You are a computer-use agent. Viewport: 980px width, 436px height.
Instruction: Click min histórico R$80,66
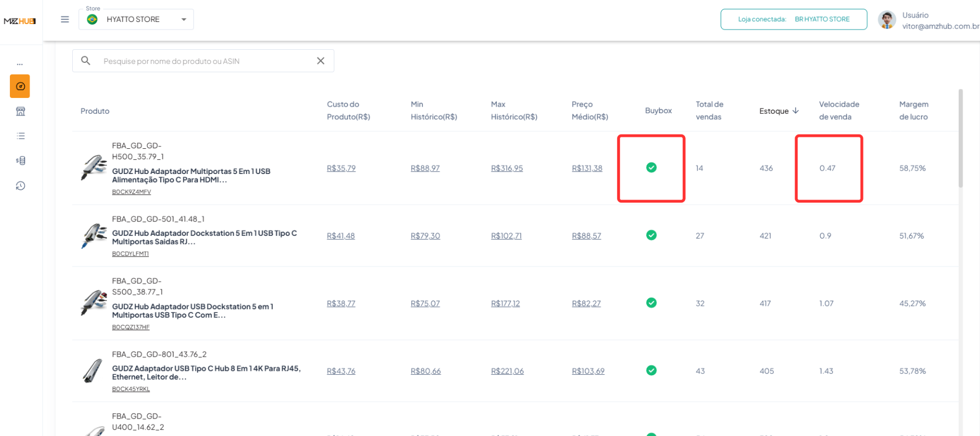coord(426,371)
